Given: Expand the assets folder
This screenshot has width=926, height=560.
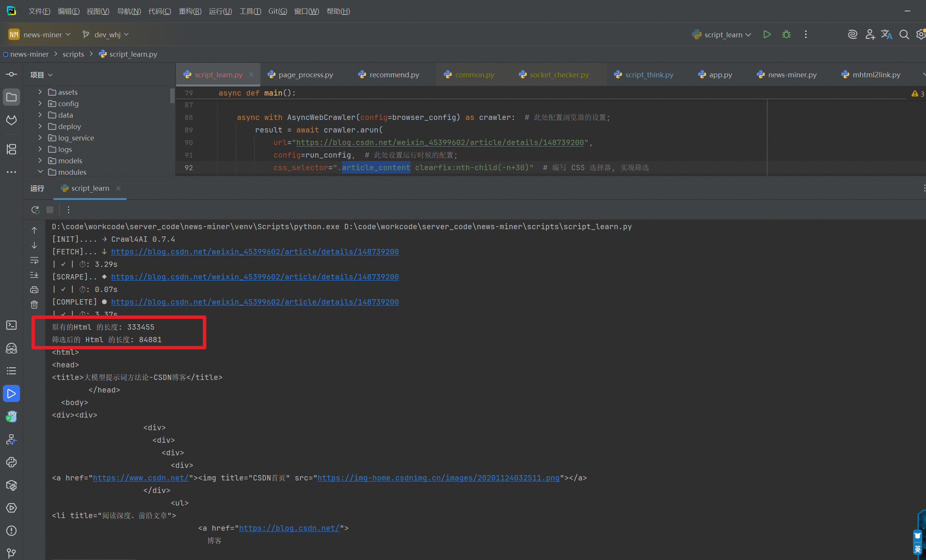Looking at the screenshot, I should click(x=40, y=92).
